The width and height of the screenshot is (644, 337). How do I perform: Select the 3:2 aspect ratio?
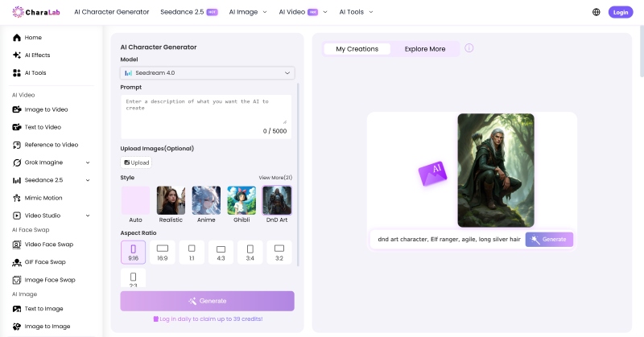pyautogui.click(x=279, y=252)
